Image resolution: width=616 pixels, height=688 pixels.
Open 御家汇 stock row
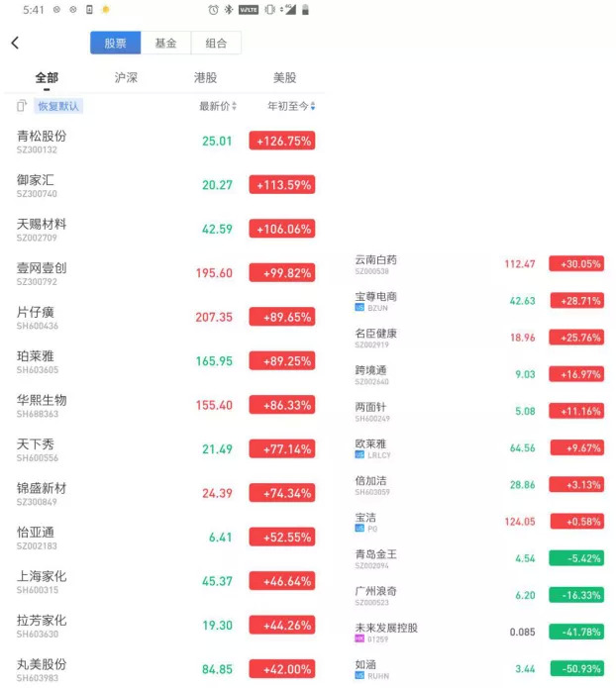coord(164,185)
